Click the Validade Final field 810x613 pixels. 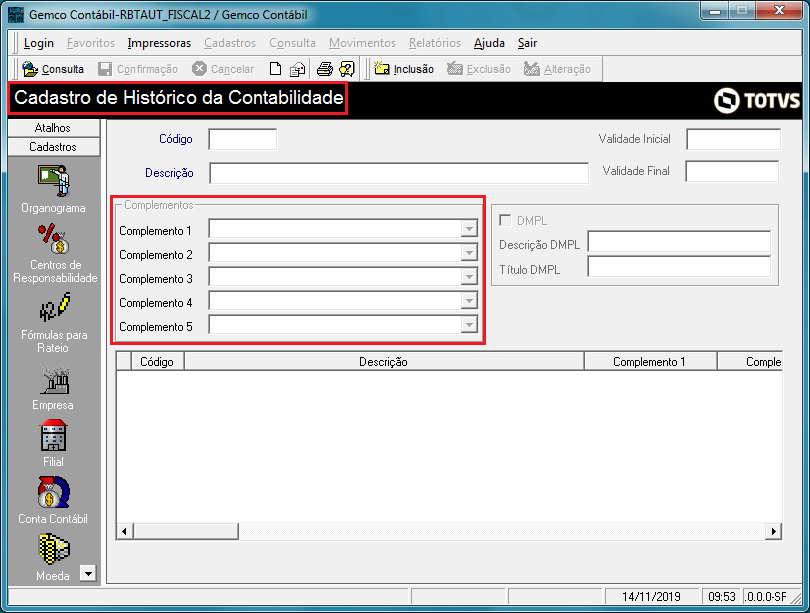click(x=732, y=171)
